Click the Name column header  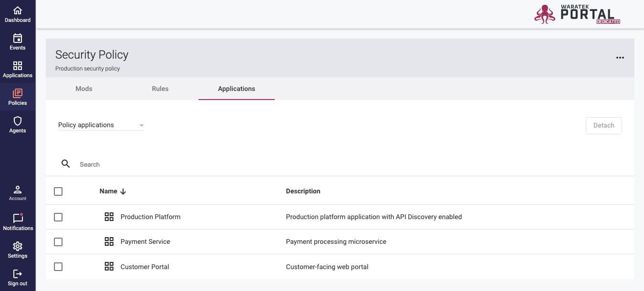click(108, 191)
